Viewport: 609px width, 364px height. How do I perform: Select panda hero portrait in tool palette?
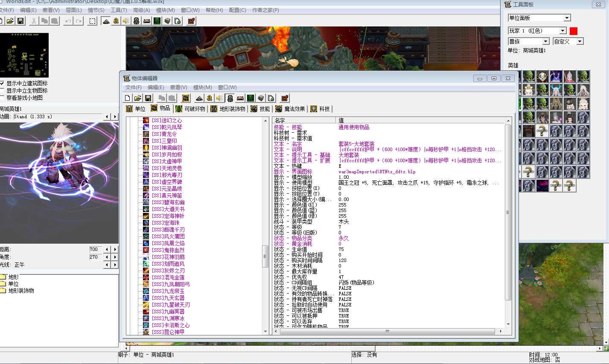542,76
